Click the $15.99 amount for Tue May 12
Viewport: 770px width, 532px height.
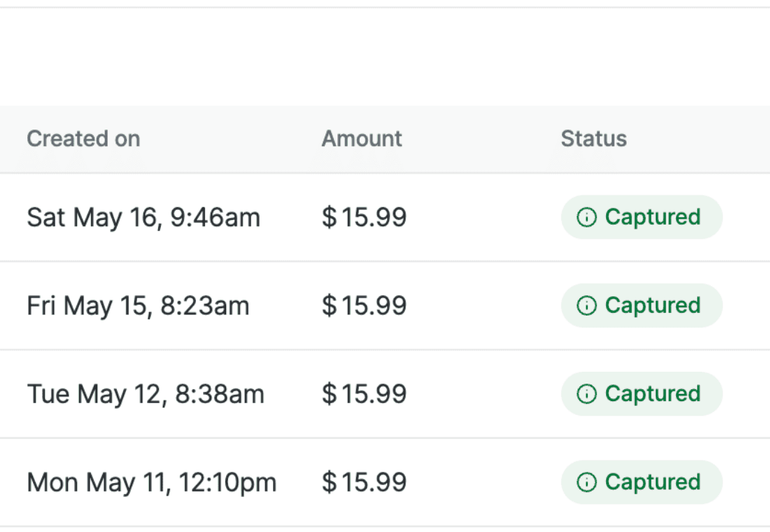[x=365, y=394]
